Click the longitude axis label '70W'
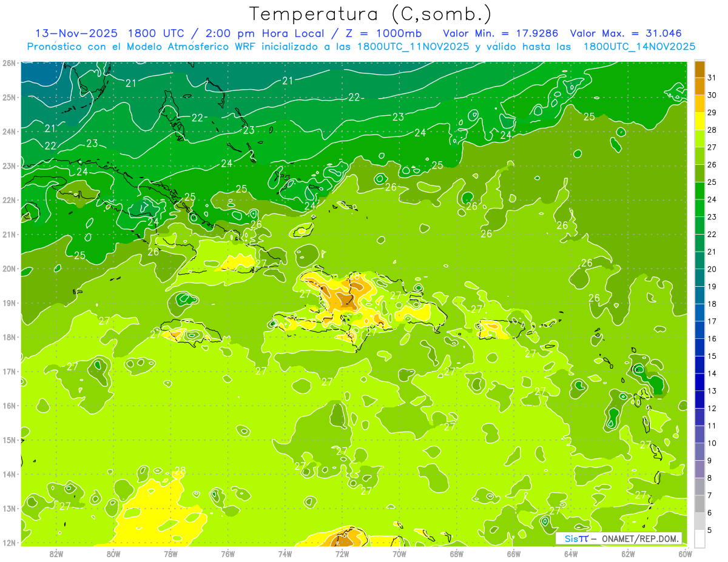This screenshot has height=562, width=728. coord(399,554)
